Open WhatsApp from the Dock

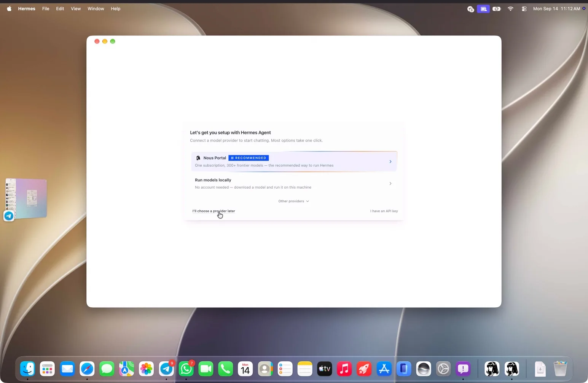point(186,369)
